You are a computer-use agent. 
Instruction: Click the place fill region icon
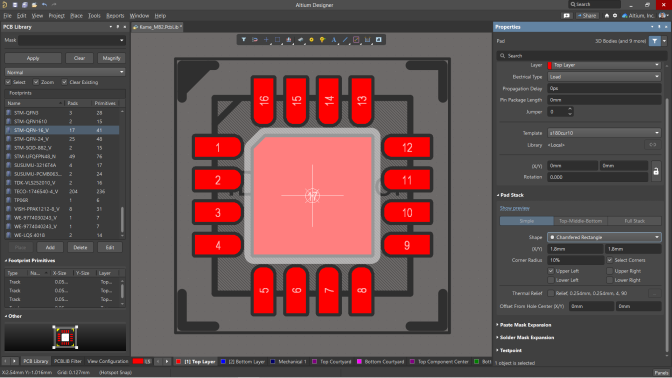(x=378, y=40)
